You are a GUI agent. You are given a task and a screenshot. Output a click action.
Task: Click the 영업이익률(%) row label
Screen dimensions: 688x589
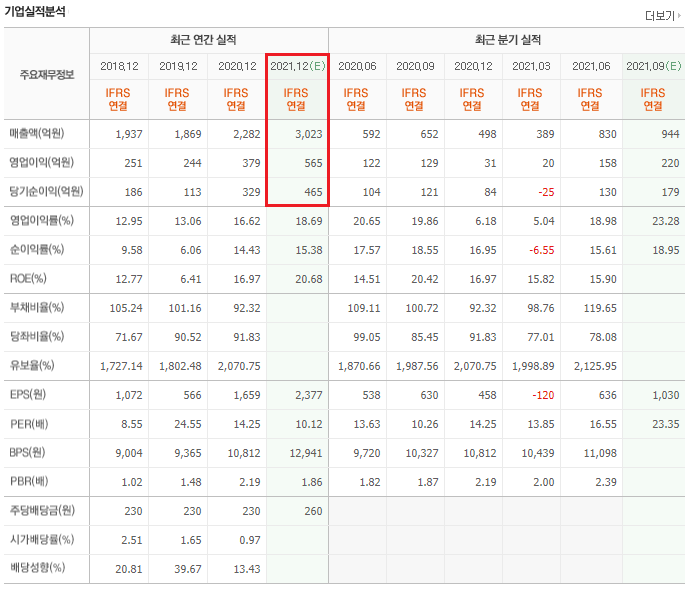pyautogui.click(x=42, y=220)
